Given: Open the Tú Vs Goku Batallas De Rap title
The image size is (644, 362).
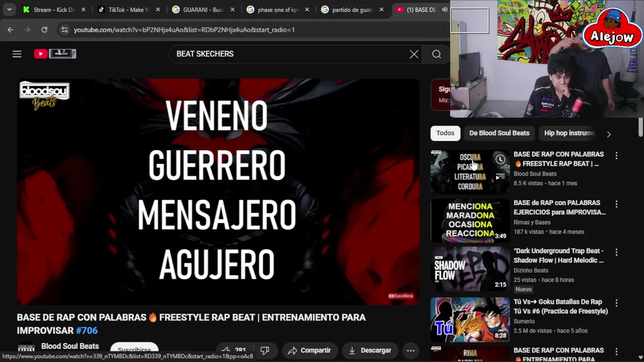Looking at the screenshot, I should [x=560, y=306].
